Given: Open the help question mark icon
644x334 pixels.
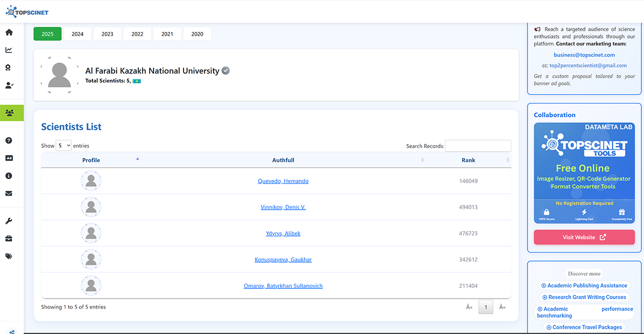Looking at the screenshot, I should pos(9,140).
